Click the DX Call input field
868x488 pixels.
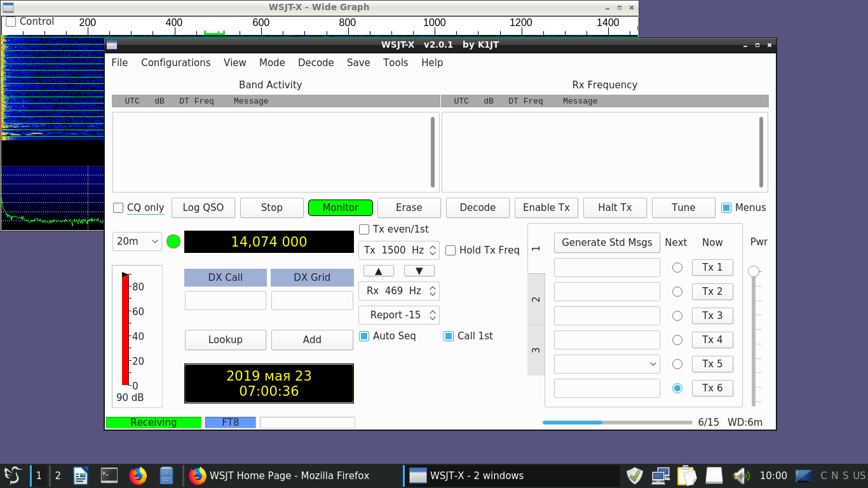pos(226,301)
